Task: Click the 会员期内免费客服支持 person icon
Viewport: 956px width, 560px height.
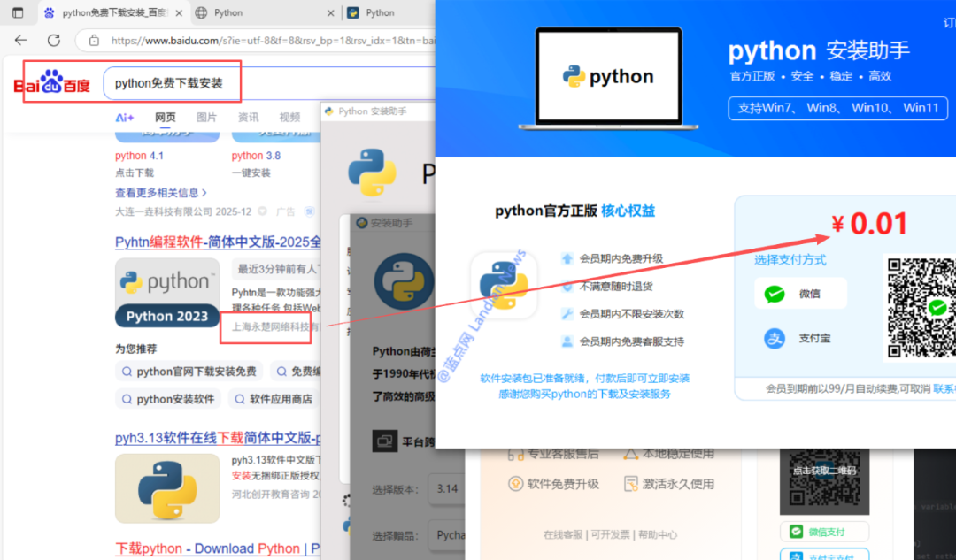Action: pos(567,341)
